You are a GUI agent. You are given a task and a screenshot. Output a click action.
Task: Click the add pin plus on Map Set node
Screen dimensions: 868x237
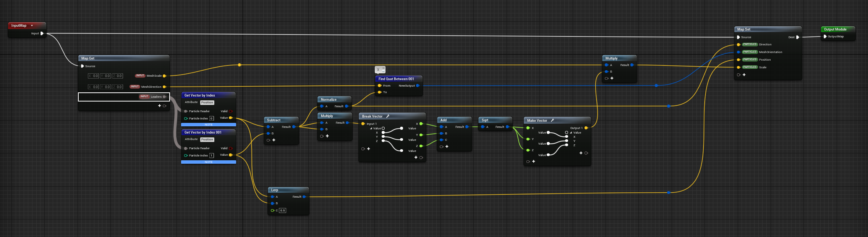744,75
